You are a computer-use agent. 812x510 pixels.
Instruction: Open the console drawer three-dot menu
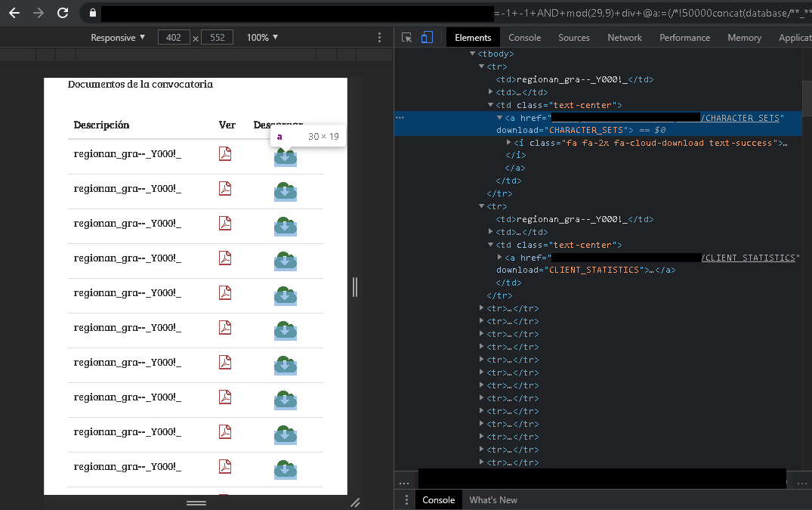coord(406,499)
